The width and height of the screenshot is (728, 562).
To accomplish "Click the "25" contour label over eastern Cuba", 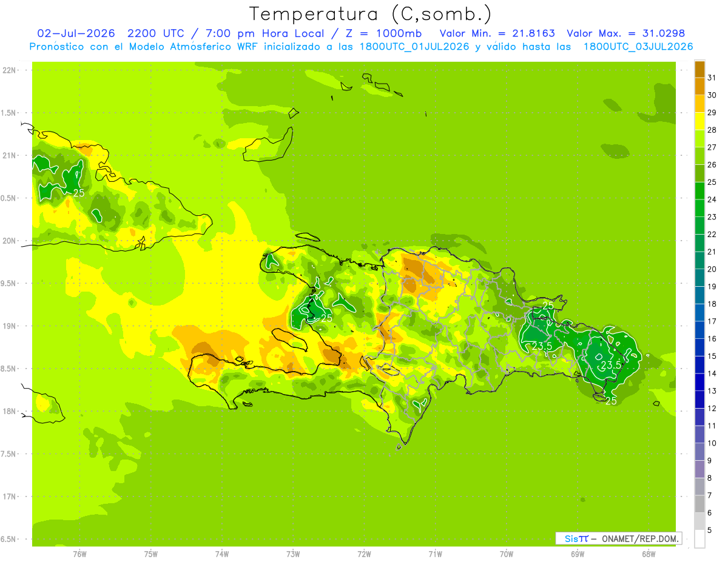I will click(x=78, y=193).
